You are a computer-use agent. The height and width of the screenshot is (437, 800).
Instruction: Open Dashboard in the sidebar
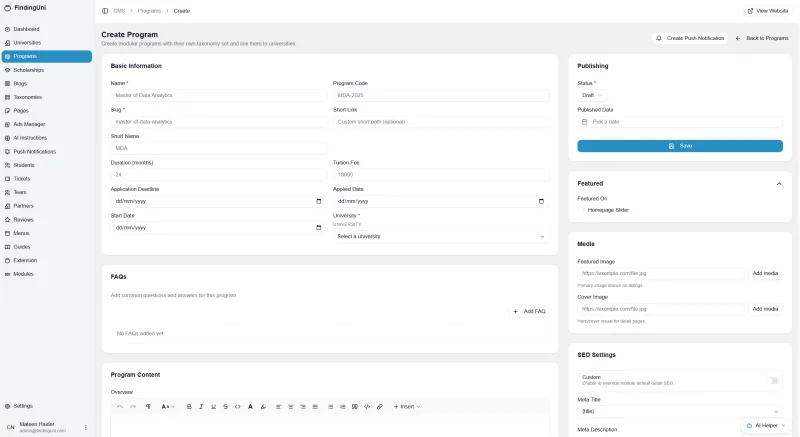coord(47,29)
